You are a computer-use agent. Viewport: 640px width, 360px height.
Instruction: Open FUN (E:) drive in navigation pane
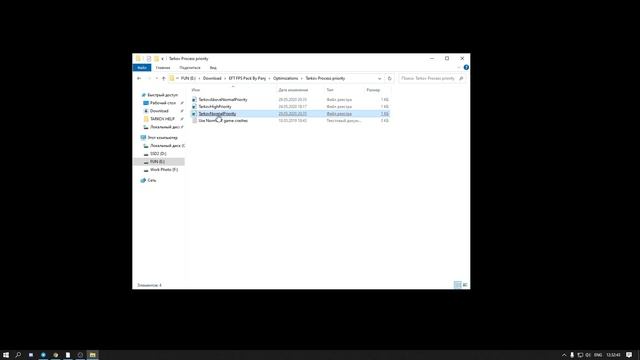click(159, 162)
